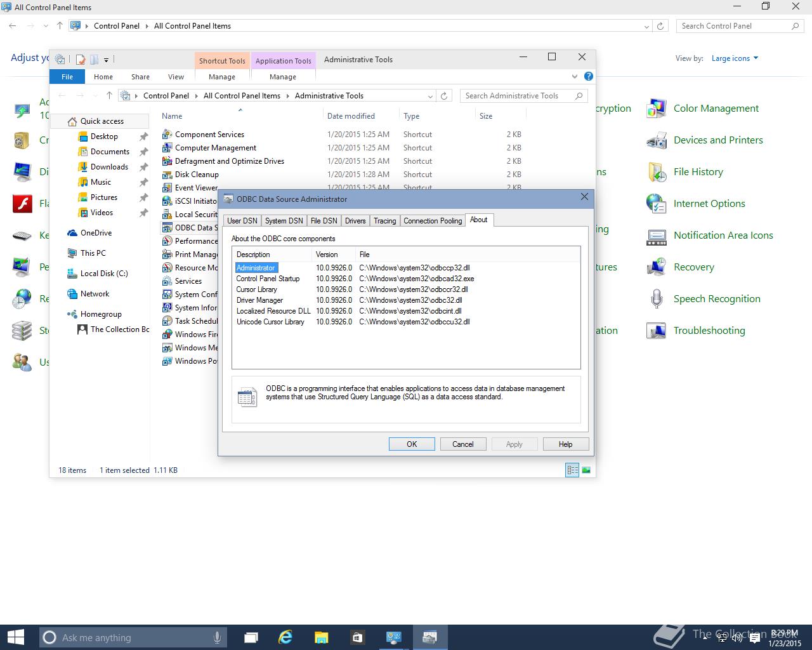812x650 pixels.
Task: Click Computer Management shortcut icon
Action: click(167, 148)
